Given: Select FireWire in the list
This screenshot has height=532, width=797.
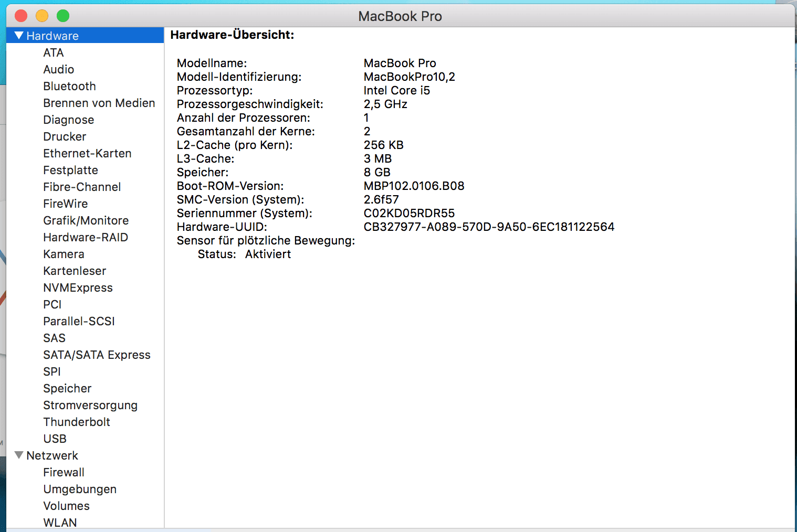Looking at the screenshot, I should click(66, 204).
